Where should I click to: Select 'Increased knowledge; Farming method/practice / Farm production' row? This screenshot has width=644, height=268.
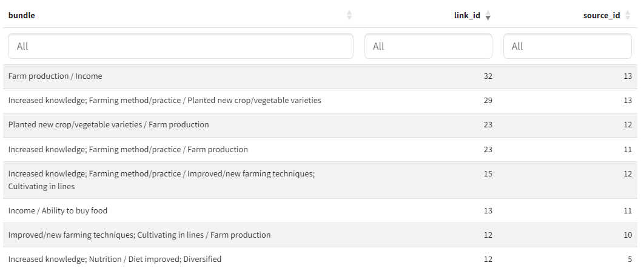pos(128,150)
